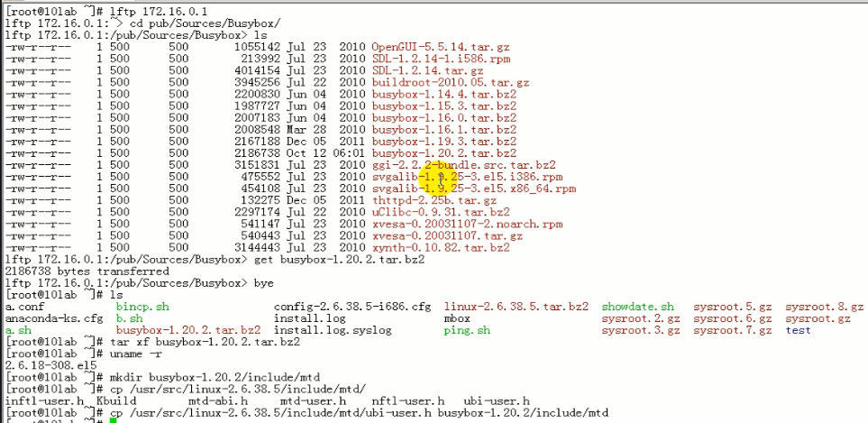Select nftl-user.h in the completion list

(x=408, y=400)
